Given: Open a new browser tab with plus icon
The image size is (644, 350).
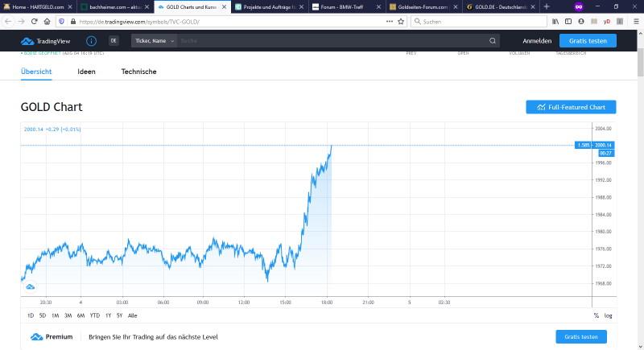Looking at the screenshot, I should click(547, 6).
